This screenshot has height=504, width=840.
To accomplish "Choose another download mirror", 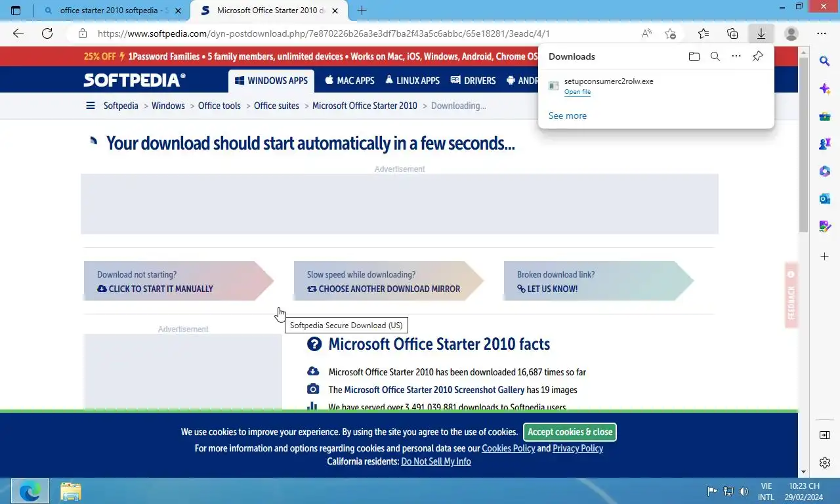I will pos(388,281).
